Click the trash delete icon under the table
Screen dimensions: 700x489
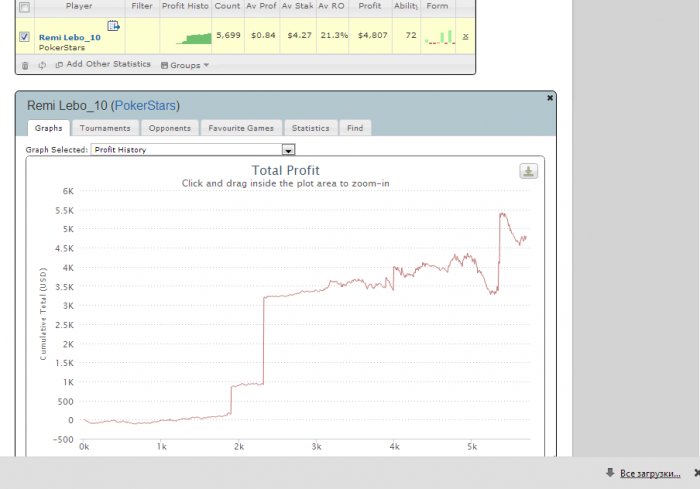25,66
